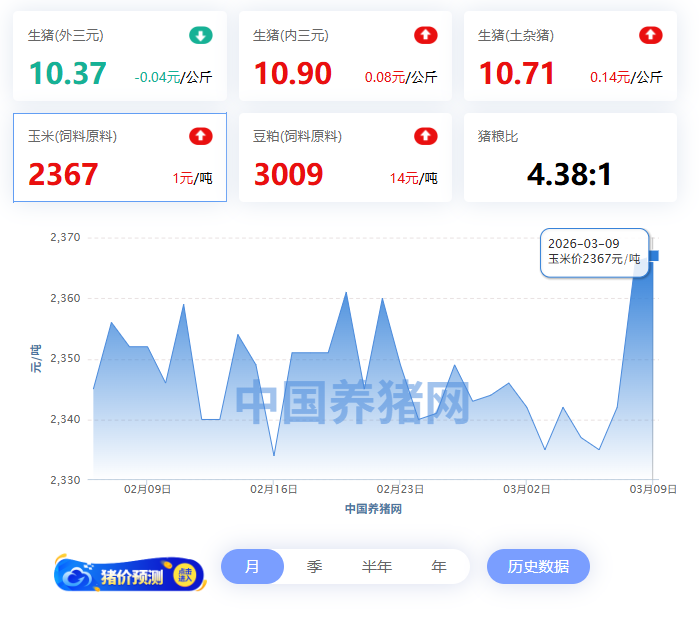This screenshot has width=699, height=624.
Task: Switch chart to 年 range
Action: tap(439, 566)
